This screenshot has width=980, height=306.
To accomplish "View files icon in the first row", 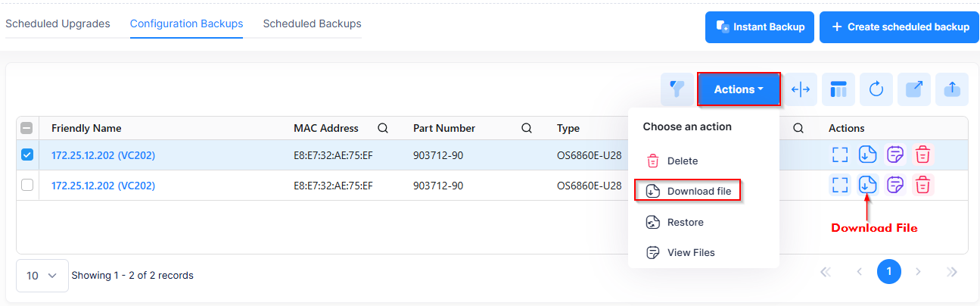I will pos(895,155).
